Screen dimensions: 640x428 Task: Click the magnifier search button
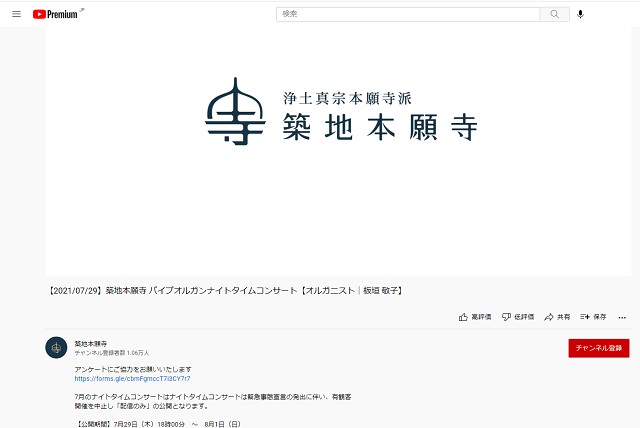(554, 14)
